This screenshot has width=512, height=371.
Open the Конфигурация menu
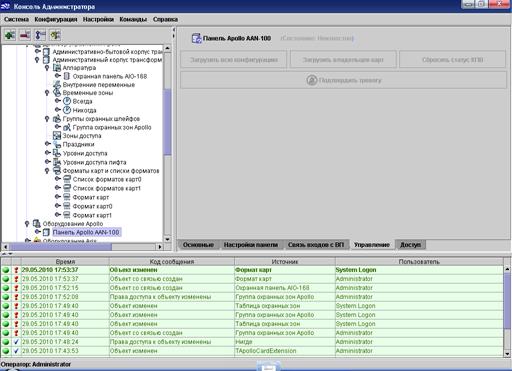click(x=56, y=19)
